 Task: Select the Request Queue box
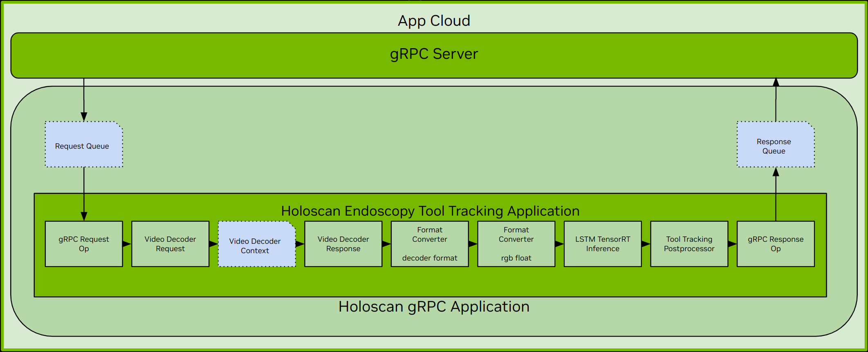coord(84,144)
